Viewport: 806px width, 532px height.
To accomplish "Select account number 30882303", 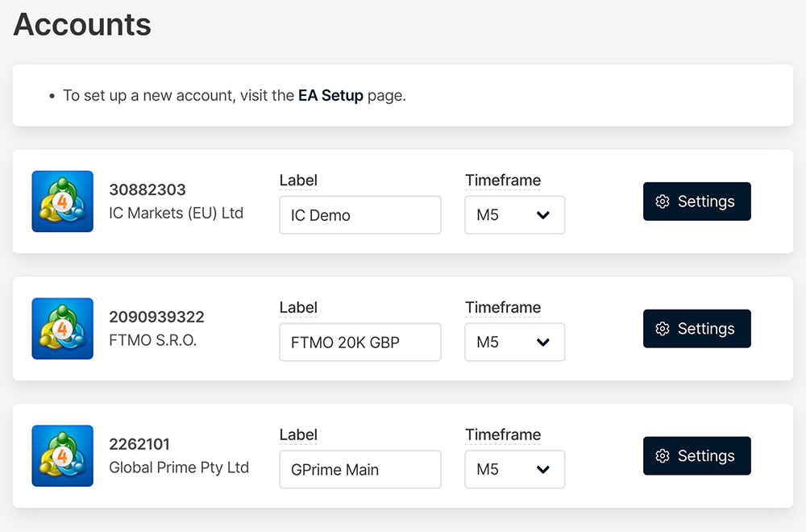I will tap(147, 189).
